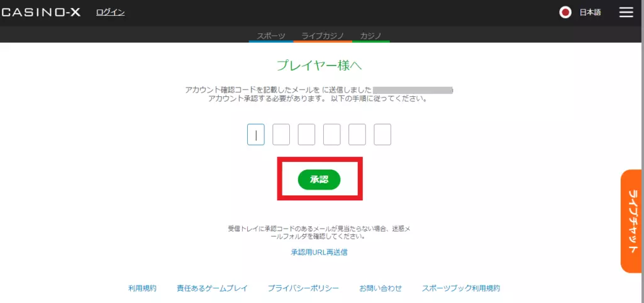This screenshot has height=303, width=644.
Task: Click the 承認用URL再送信 link
Action: (319, 252)
